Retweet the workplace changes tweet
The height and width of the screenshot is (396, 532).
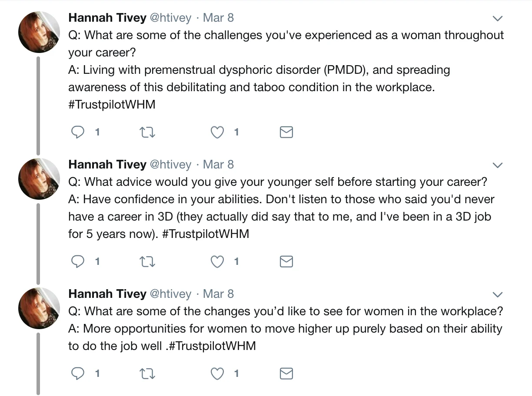[x=147, y=373]
